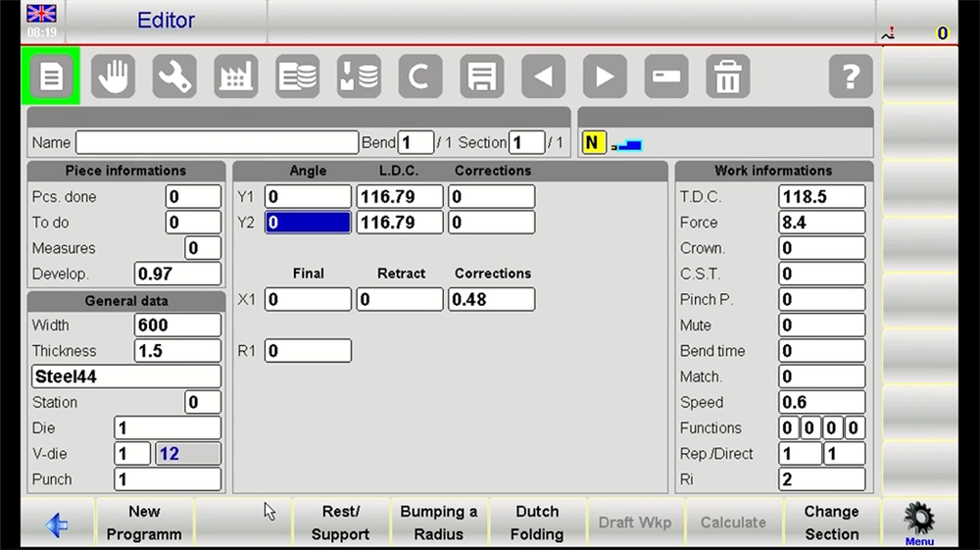The width and height of the screenshot is (980, 550).
Task: Click the back arrow in bottom bar
Action: coord(57,524)
